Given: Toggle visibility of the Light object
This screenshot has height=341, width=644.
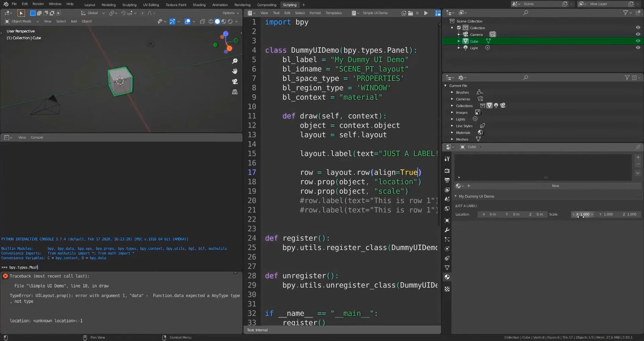Looking at the screenshot, I should [638, 48].
